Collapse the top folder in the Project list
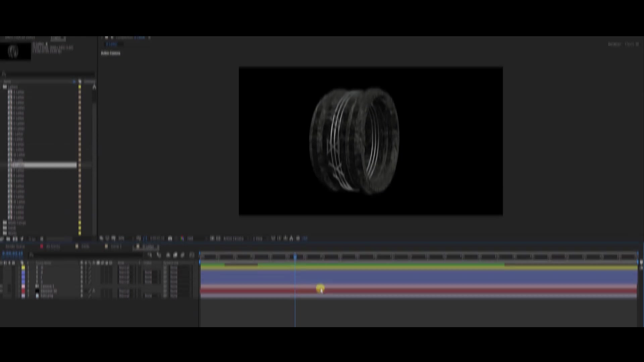This screenshot has height=362, width=644. pos(5,87)
